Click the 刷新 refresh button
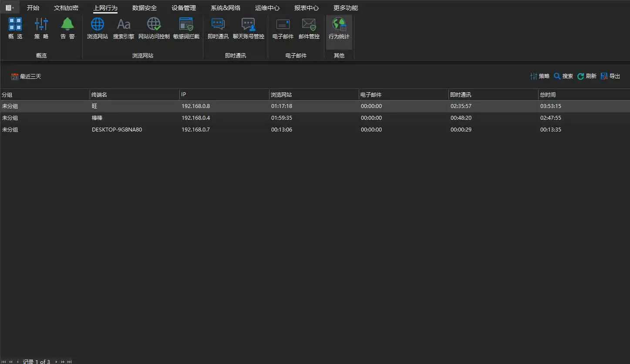This screenshot has width=630, height=364. click(x=586, y=76)
